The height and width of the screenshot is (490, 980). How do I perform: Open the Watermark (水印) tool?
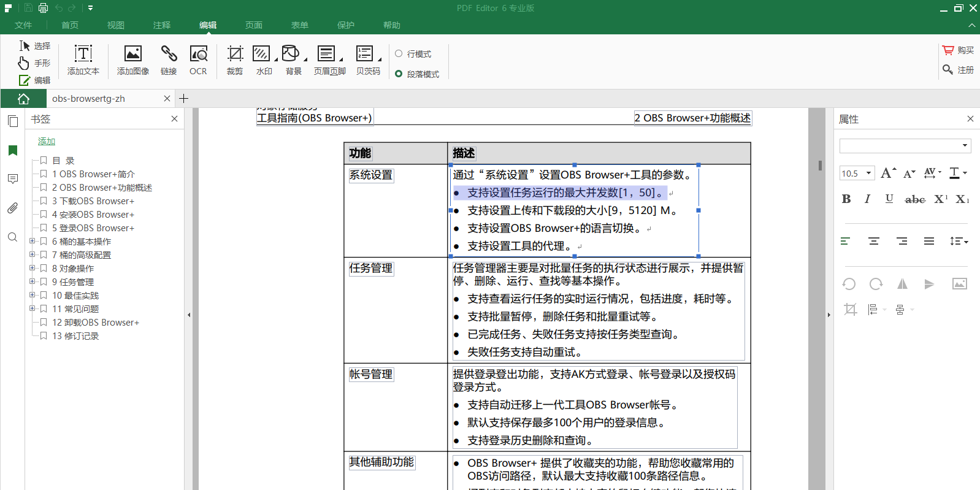point(263,60)
